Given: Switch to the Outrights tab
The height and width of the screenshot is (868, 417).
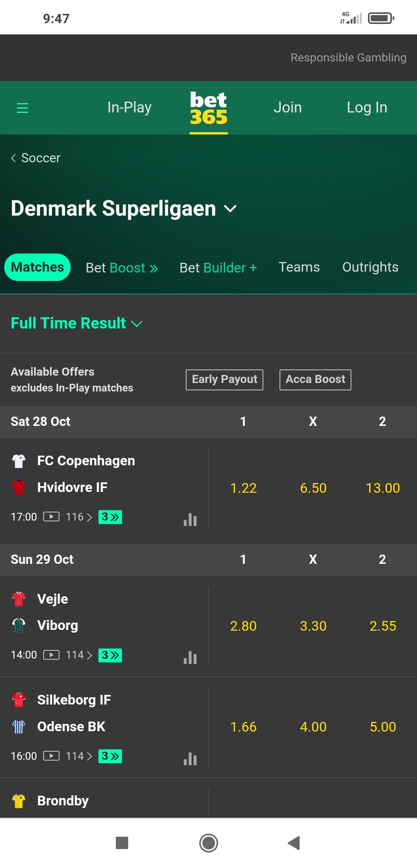Looking at the screenshot, I should click(x=370, y=267).
